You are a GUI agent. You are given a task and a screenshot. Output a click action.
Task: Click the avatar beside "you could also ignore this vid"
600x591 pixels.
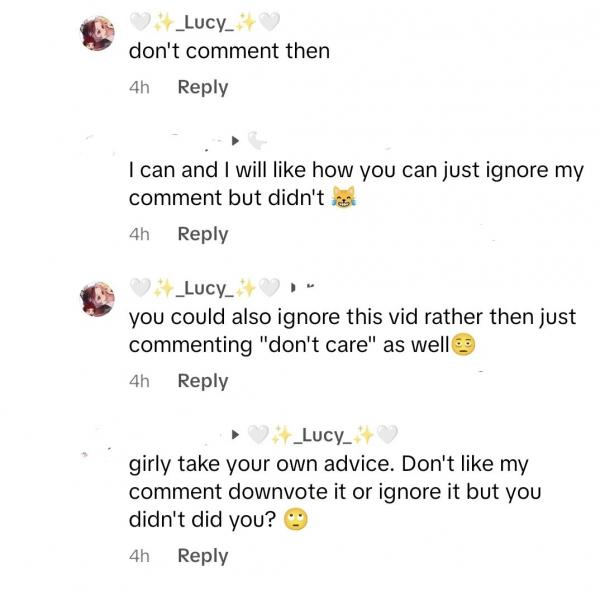[x=100, y=297]
